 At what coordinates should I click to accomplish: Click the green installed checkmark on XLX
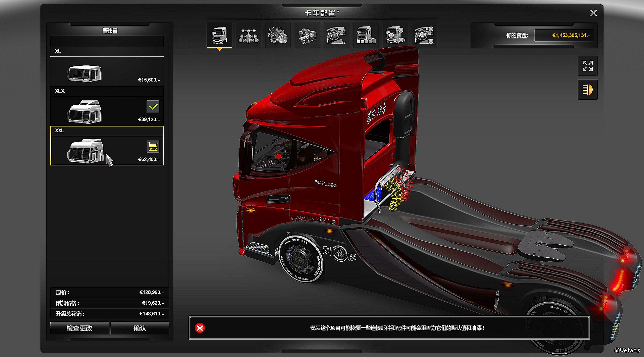pos(153,107)
